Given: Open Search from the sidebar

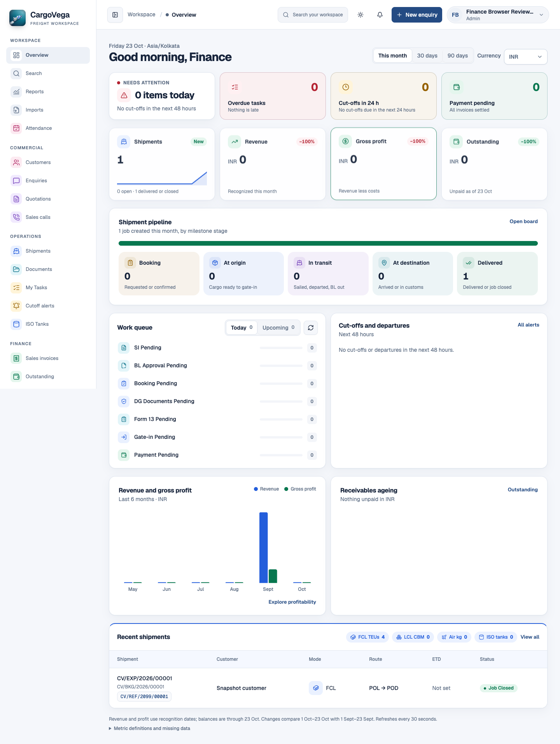Looking at the screenshot, I should [x=48, y=73].
